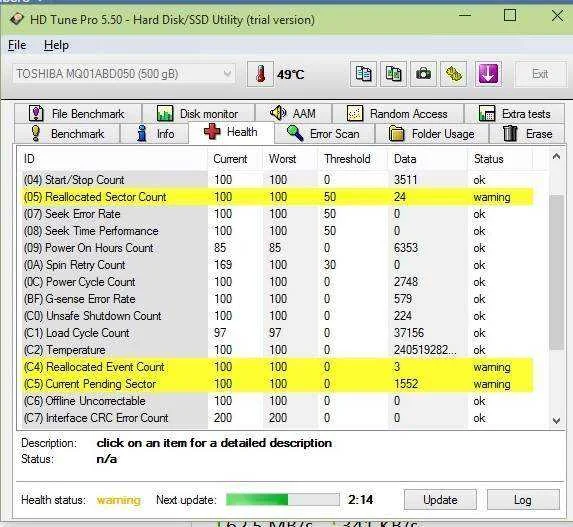
Task: Switch to the File Benchmark tab
Action: pos(78,114)
